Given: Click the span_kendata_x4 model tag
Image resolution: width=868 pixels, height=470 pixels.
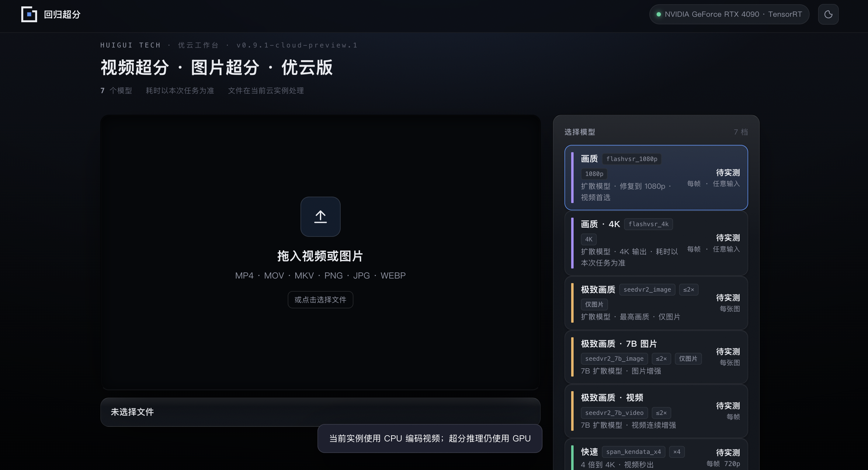Looking at the screenshot, I should click(633, 452).
